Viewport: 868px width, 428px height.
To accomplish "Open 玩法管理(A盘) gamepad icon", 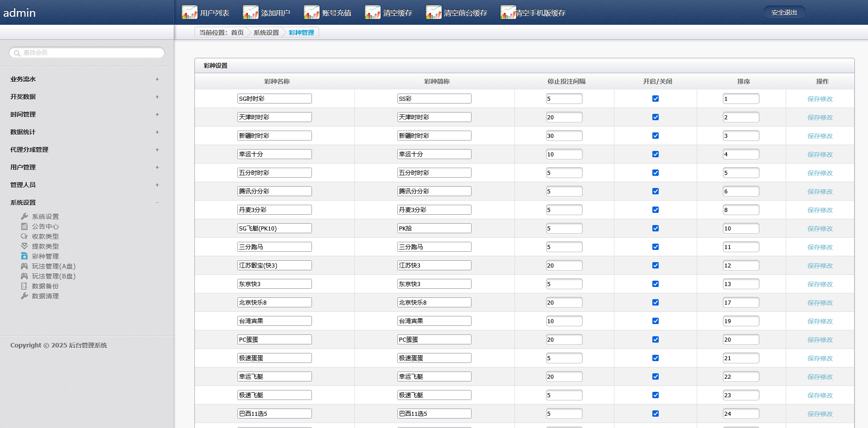I will click(24, 266).
